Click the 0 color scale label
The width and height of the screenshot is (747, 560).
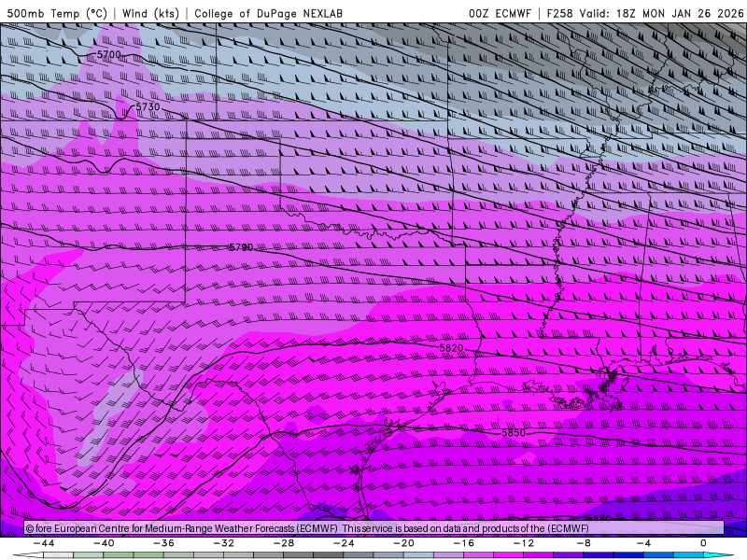(x=703, y=543)
